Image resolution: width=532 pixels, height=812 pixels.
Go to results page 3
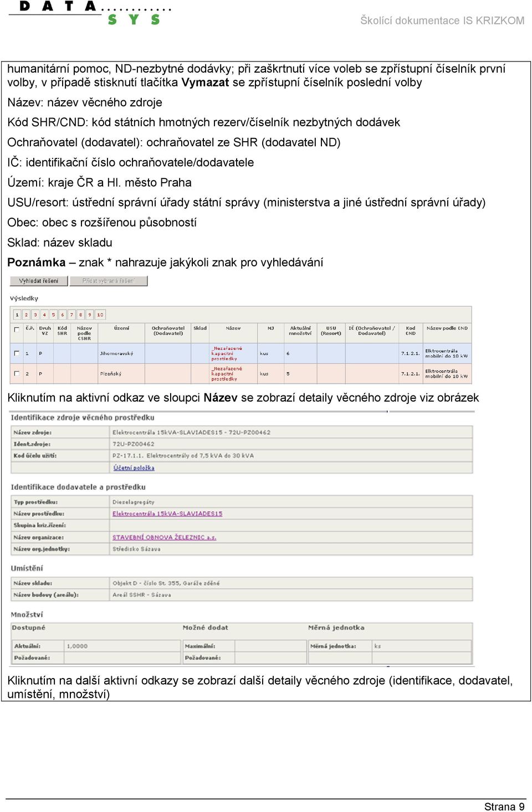(x=35, y=315)
